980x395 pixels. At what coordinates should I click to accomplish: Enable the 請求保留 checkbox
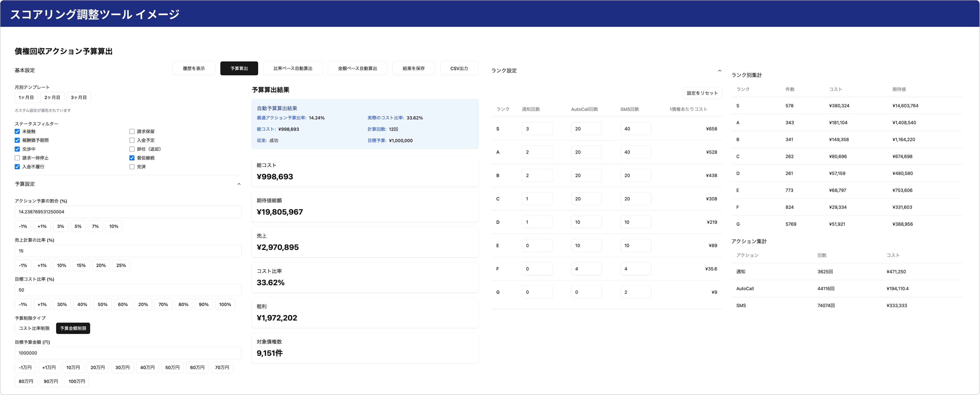click(132, 132)
